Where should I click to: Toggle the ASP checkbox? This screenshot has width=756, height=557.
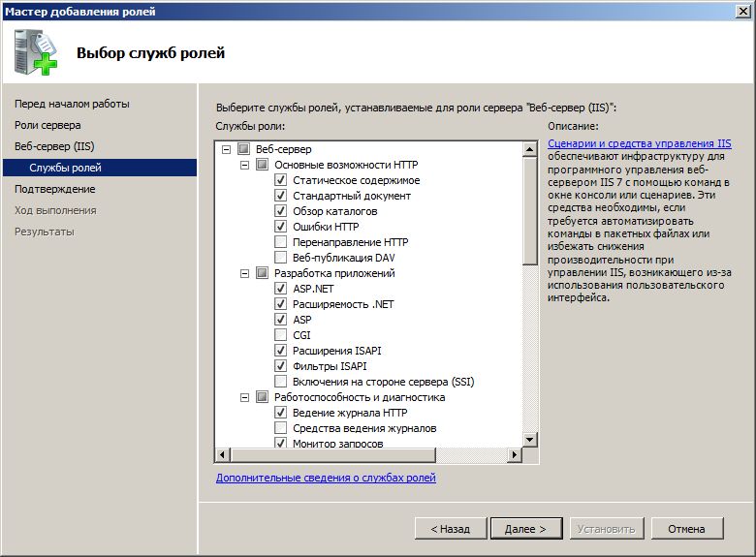coord(280,320)
